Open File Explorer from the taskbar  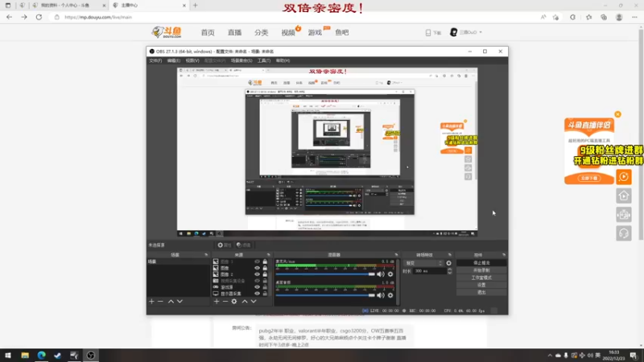25,355
